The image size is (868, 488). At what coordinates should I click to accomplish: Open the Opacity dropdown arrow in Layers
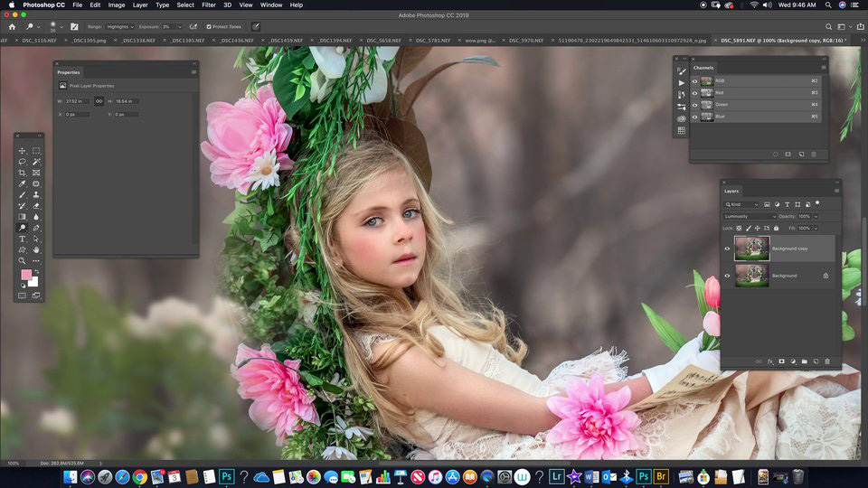tap(816, 216)
